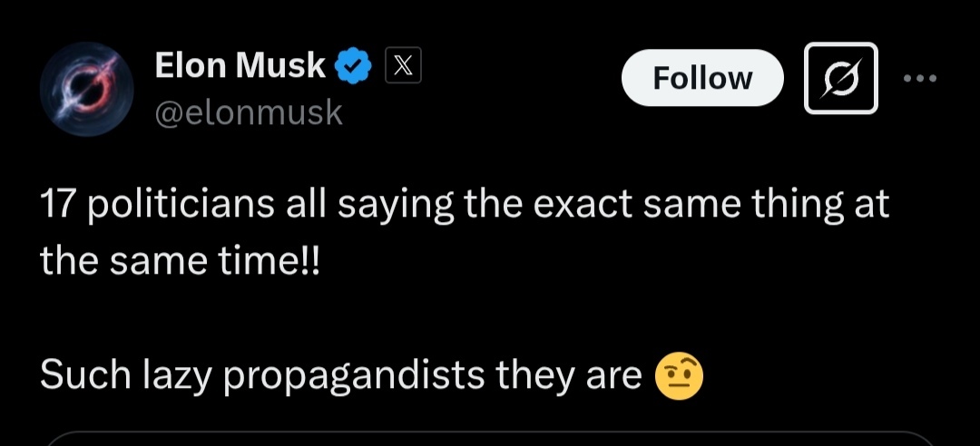Image resolution: width=980 pixels, height=446 pixels.
Task: Open the quoted post card at bottom
Action: 490,439
